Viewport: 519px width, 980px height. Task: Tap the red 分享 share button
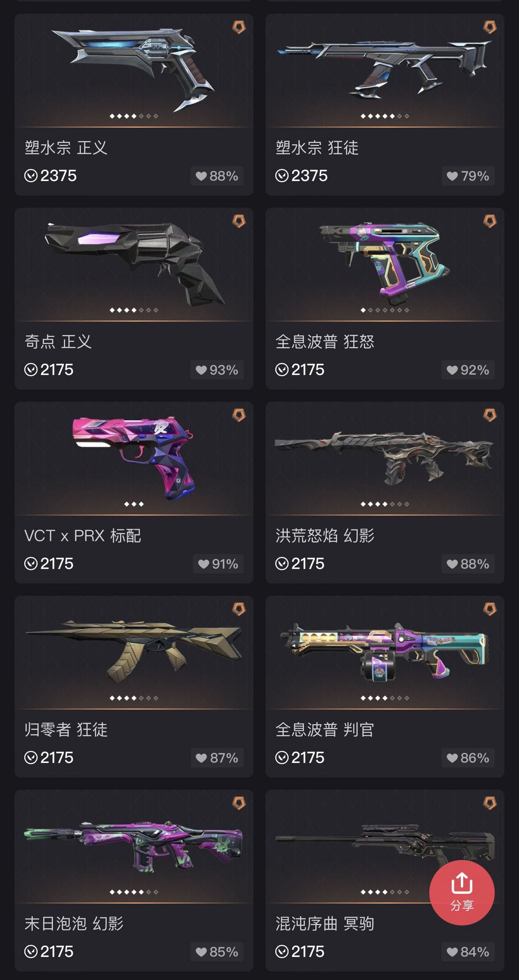point(461,893)
